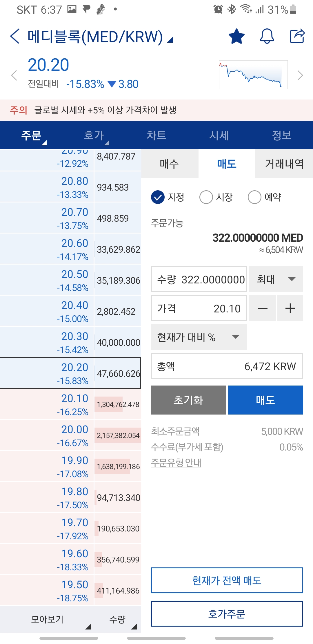The width and height of the screenshot is (313, 644).
Task: Tap the Wi-Fi status bar icon
Action: 246,9
